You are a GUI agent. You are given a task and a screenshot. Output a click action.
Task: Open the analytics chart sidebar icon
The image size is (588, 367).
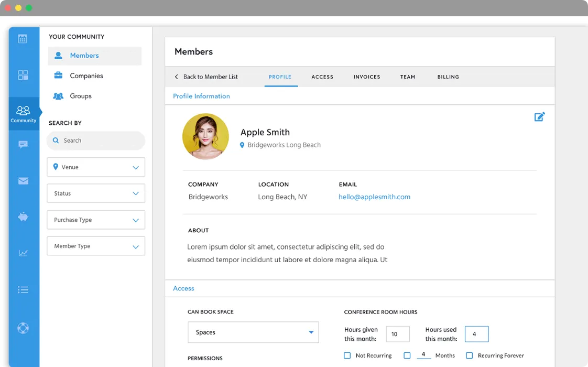[x=23, y=253]
